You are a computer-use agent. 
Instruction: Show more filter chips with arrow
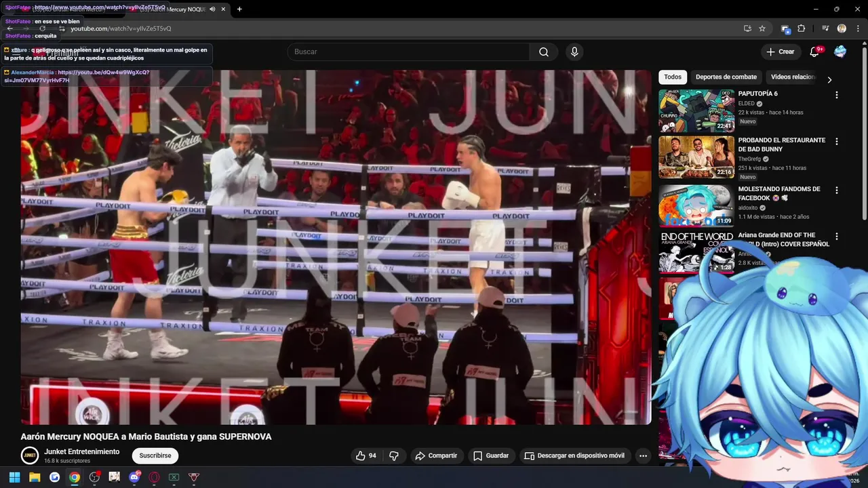click(x=829, y=79)
